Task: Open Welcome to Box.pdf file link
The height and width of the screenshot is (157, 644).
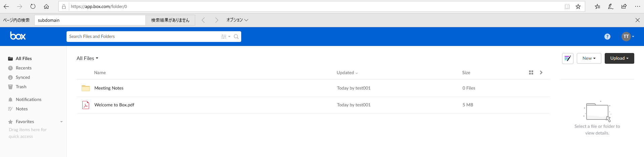Action: pyautogui.click(x=114, y=105)
